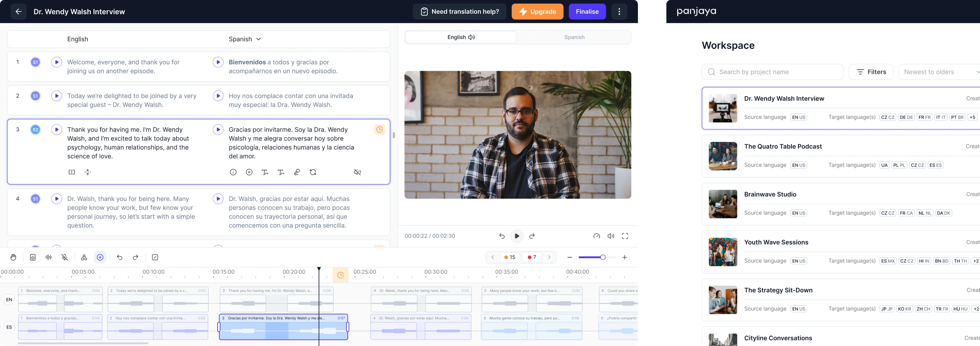Expand the +2 languages in The Strategy Sit-Down
980x346 pixels.
coord(975,309)
